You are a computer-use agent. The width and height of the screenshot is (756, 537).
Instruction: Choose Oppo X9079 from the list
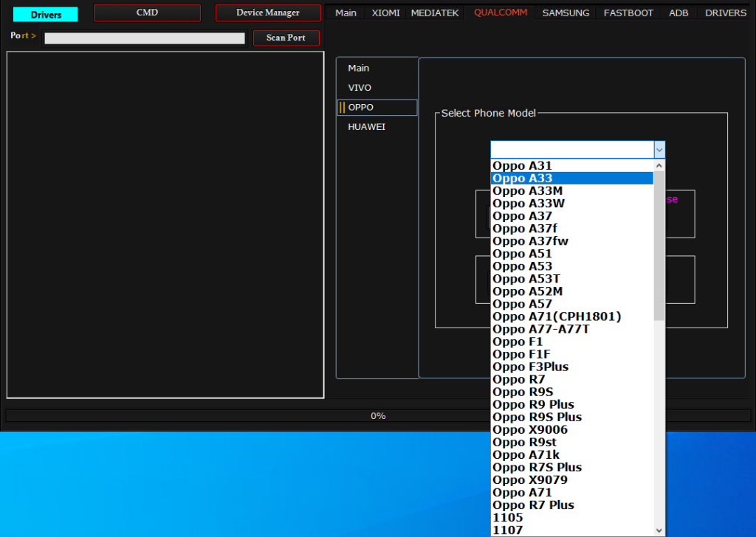(x=572, y=479)
